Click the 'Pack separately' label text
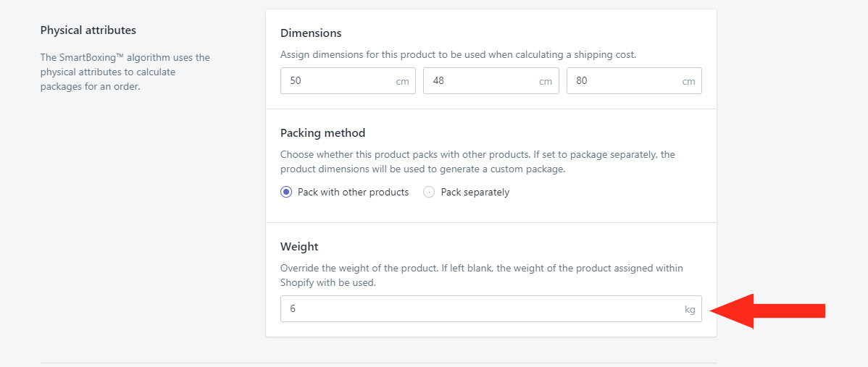868x367 pixels. click(x=475, y=193)
